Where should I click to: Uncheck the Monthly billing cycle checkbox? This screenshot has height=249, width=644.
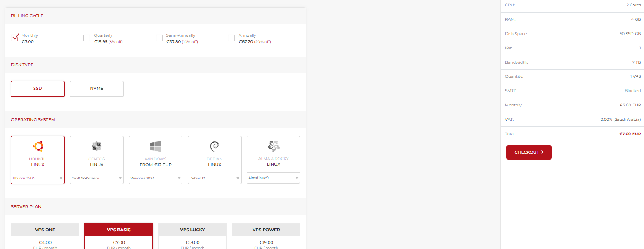[15, 38]
